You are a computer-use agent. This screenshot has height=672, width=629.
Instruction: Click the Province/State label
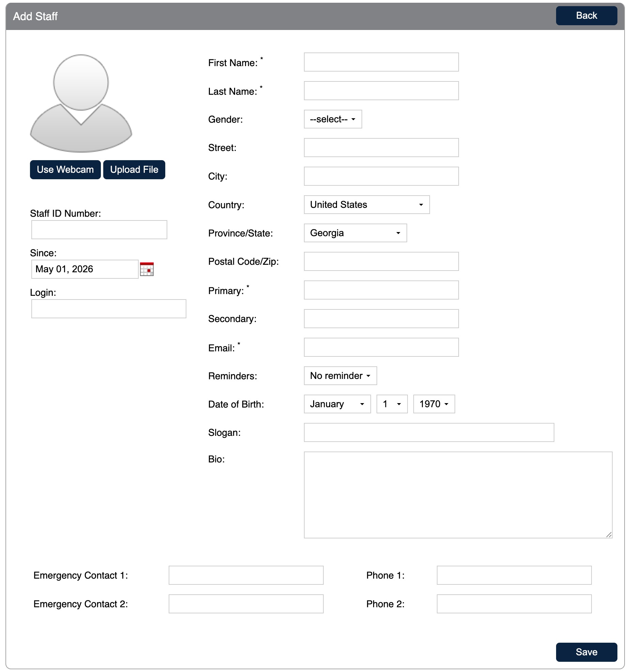coord(241,233)
